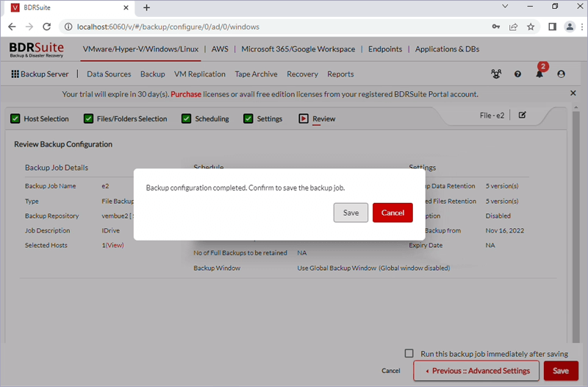Open Microsoft 365/Google Workspace tab

[298, 49]
